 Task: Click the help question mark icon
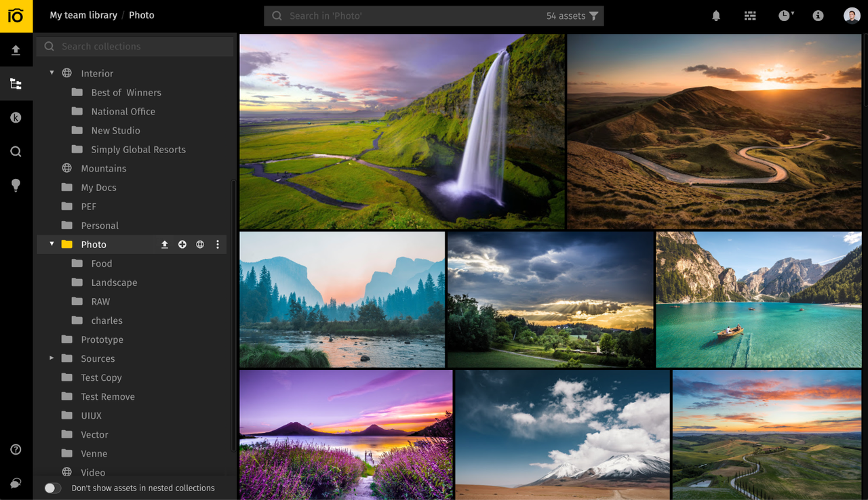point(16,449)
